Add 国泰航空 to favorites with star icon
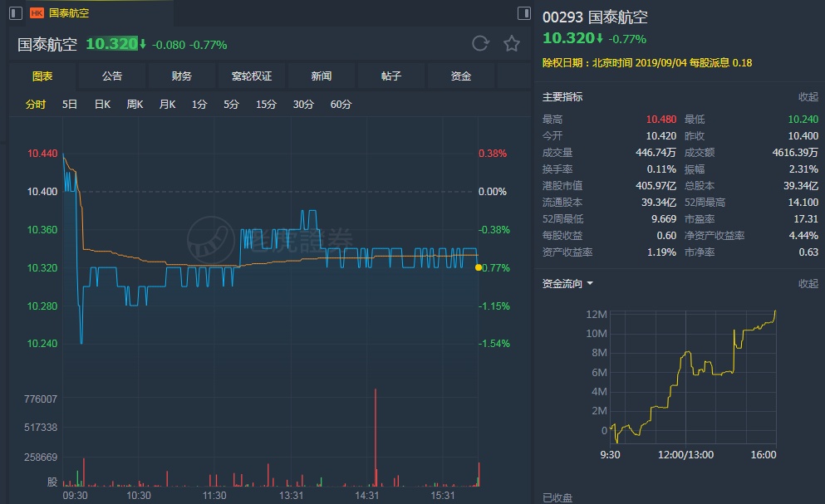 [512, 44]
